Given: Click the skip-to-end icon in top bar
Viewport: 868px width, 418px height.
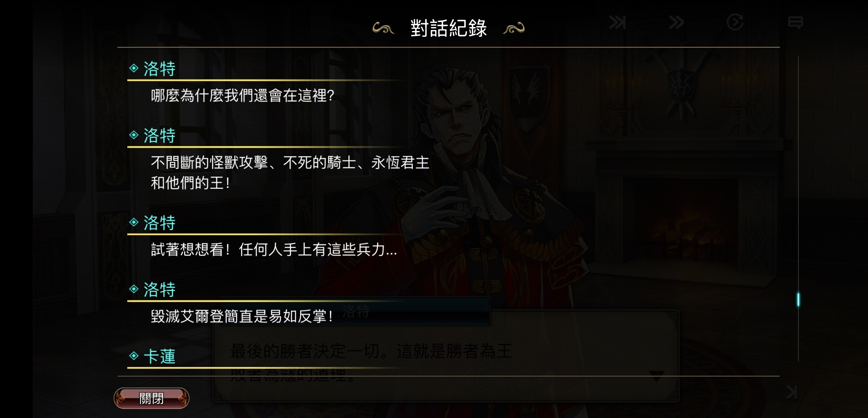Looking at the screenshot, I should pyautogui.click(x=617, y=22).
